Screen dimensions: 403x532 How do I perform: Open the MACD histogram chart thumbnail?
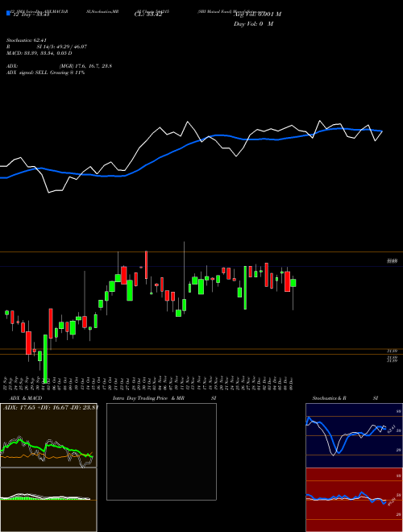point(48,500)
